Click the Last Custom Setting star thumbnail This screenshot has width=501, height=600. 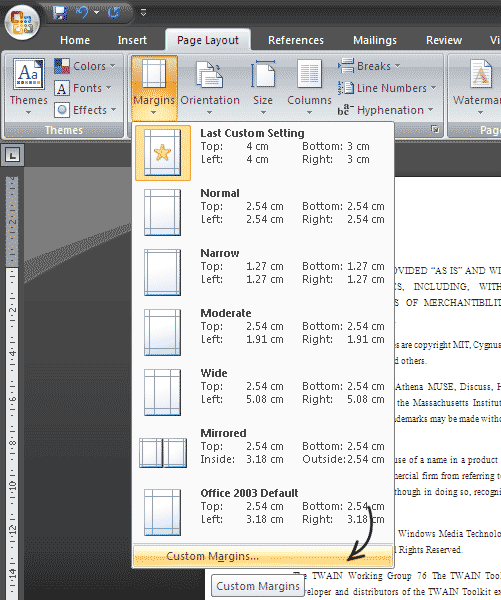click(163, 153)
